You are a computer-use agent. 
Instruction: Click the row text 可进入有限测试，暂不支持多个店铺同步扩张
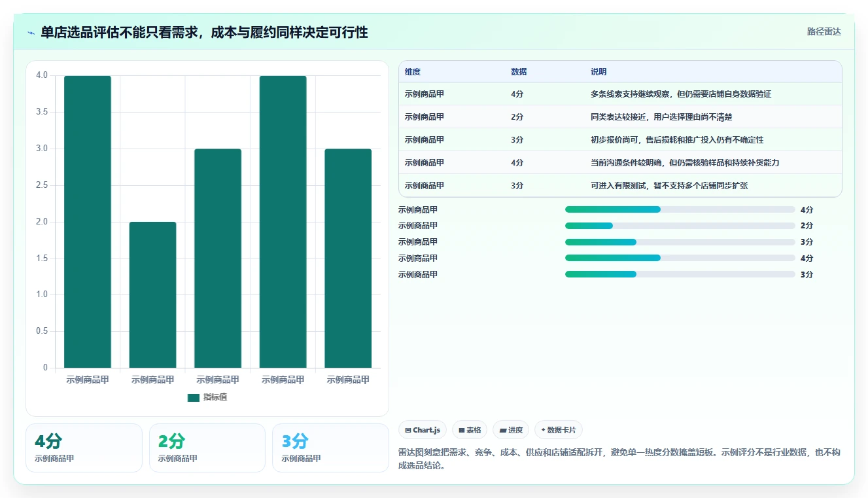coord(669,186)
